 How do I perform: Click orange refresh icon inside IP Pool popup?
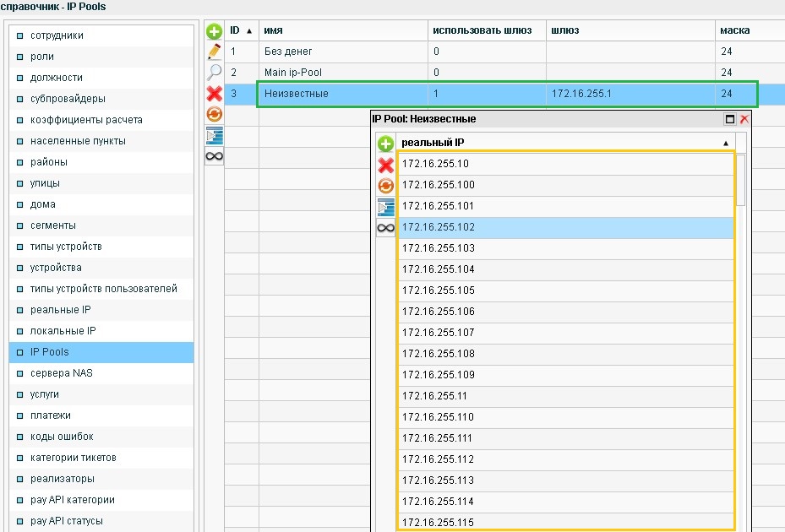(x=385, y=186)
